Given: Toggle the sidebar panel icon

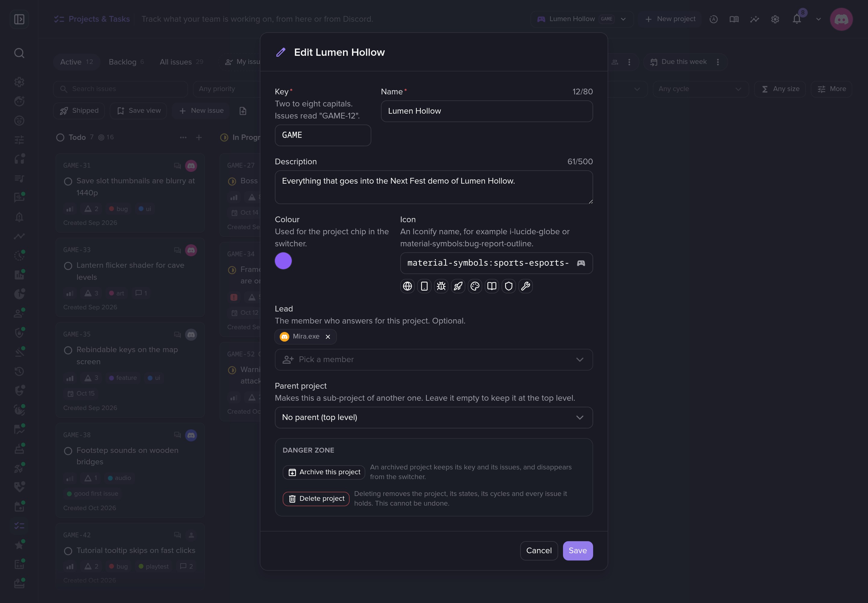Looking at the screenshot, I should [x=19, y=19].
